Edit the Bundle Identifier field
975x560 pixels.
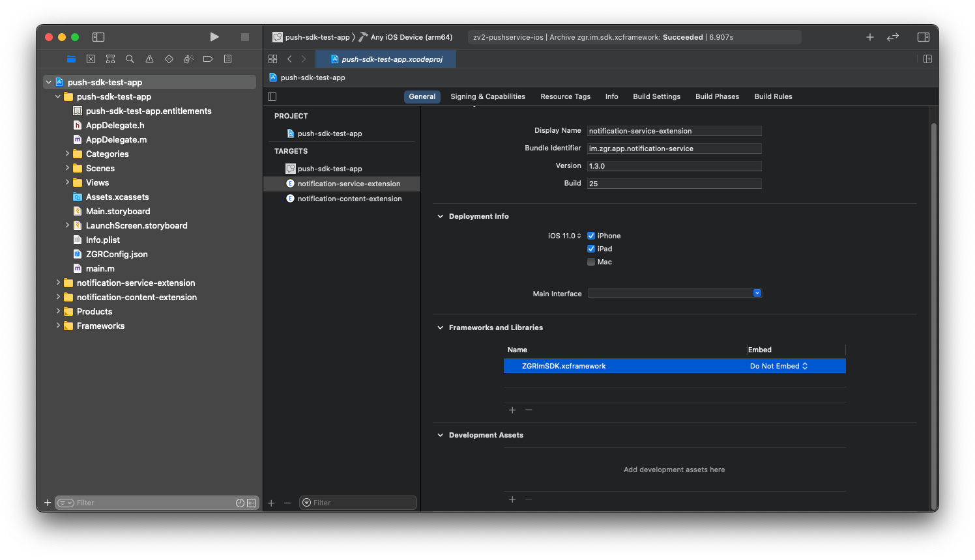tap(675, 148)
